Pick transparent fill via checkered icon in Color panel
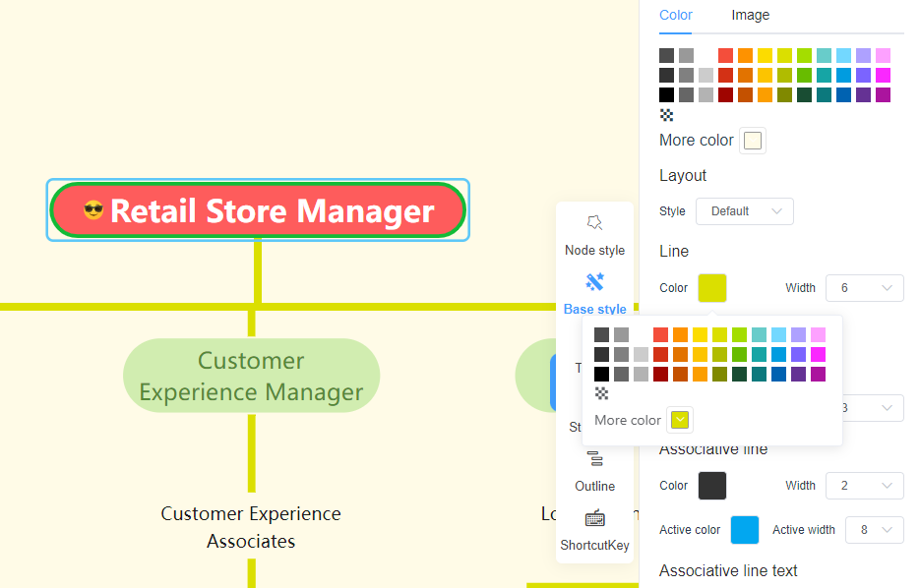This screenshot has width=920, height=588. point(666,115)
